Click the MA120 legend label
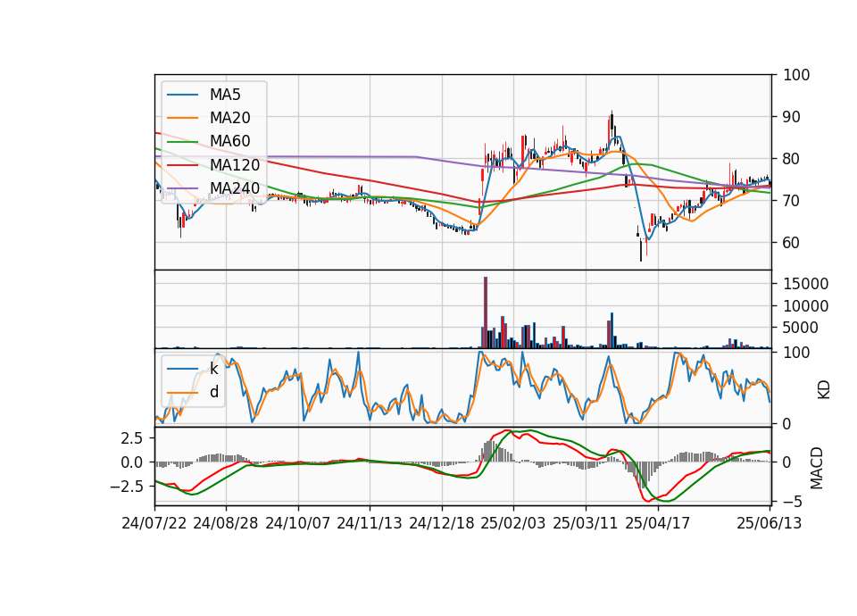 point(235,165)
